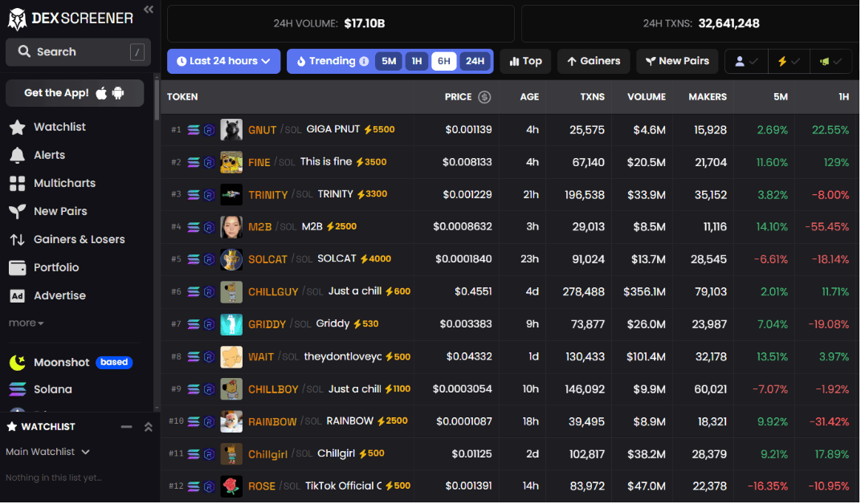Select the 5M trending timeframe
This screenshot has width=861, height=504.
pos(389,61)
